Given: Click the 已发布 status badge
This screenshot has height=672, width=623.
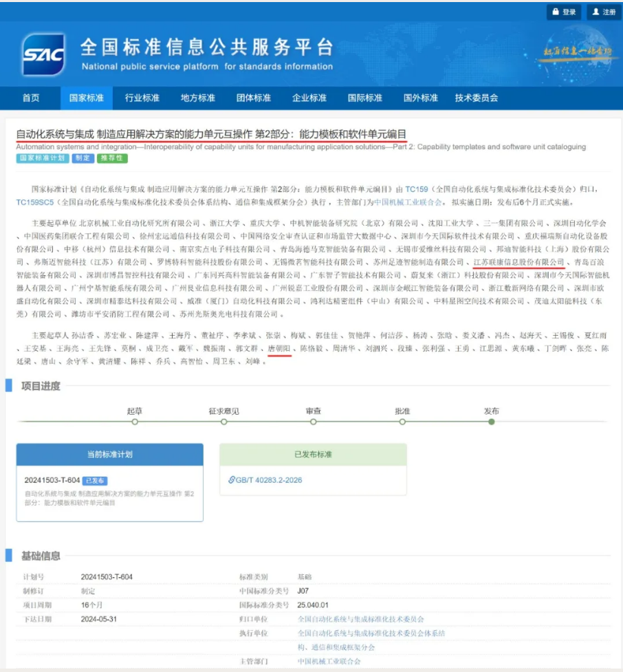Looking at the screenshot, I should [95, 481].
